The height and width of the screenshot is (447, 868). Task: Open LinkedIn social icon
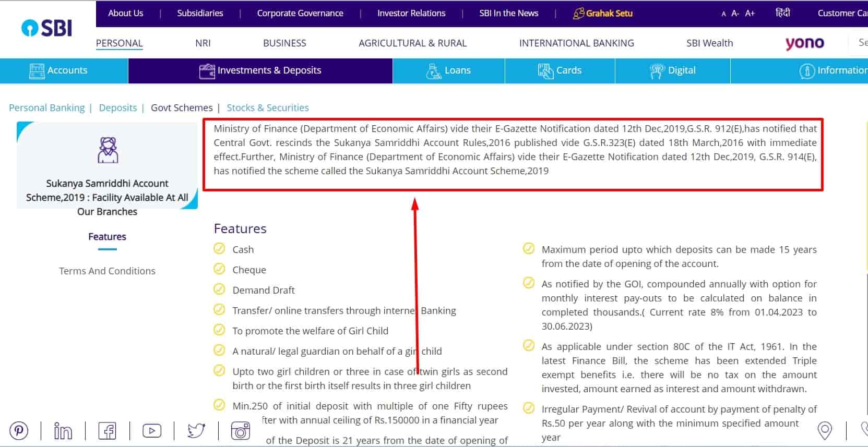63,431
